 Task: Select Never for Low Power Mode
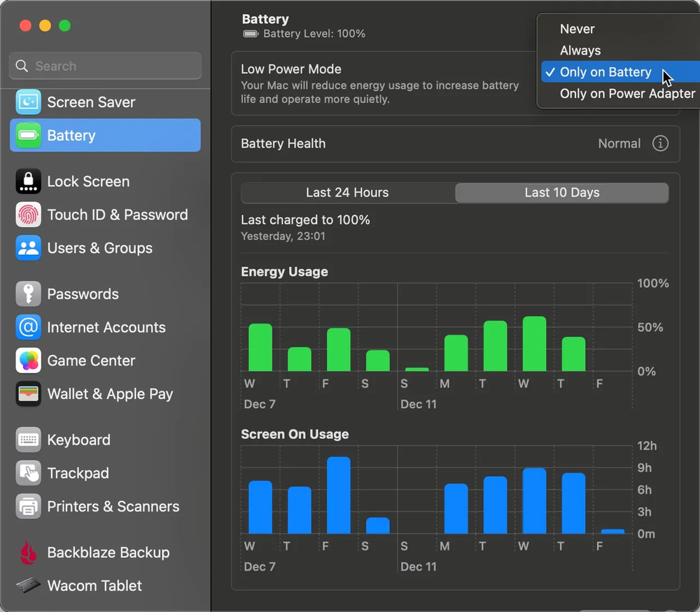(x=577, y=29)
